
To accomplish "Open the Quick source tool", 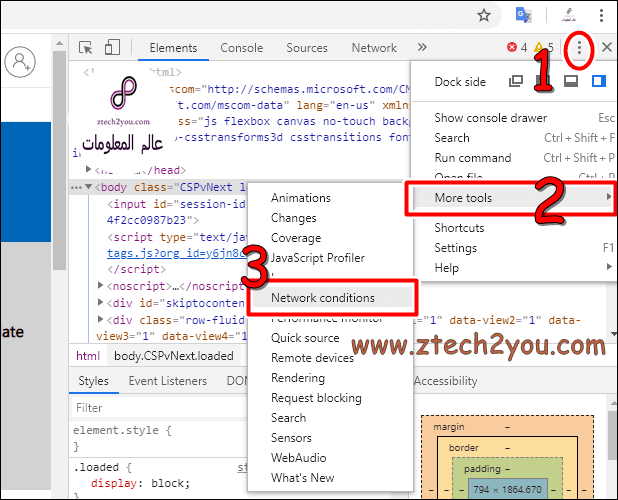I will tap(330, 338).
